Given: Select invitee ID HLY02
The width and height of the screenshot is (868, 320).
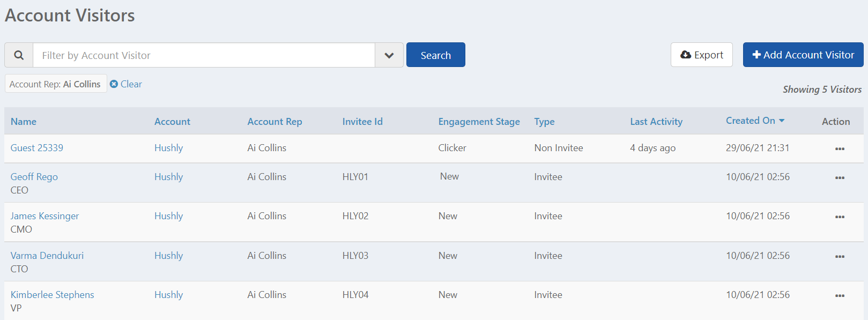Looking at the screenshot, I should [x=355, y=216].
